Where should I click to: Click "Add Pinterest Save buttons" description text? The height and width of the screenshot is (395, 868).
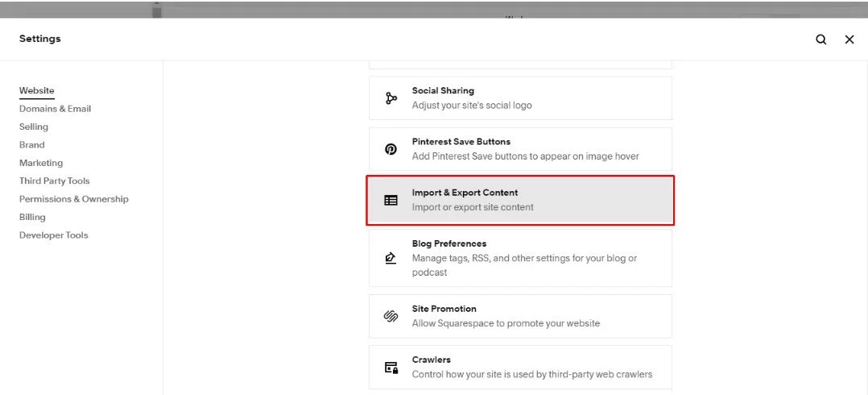[525, 156]
